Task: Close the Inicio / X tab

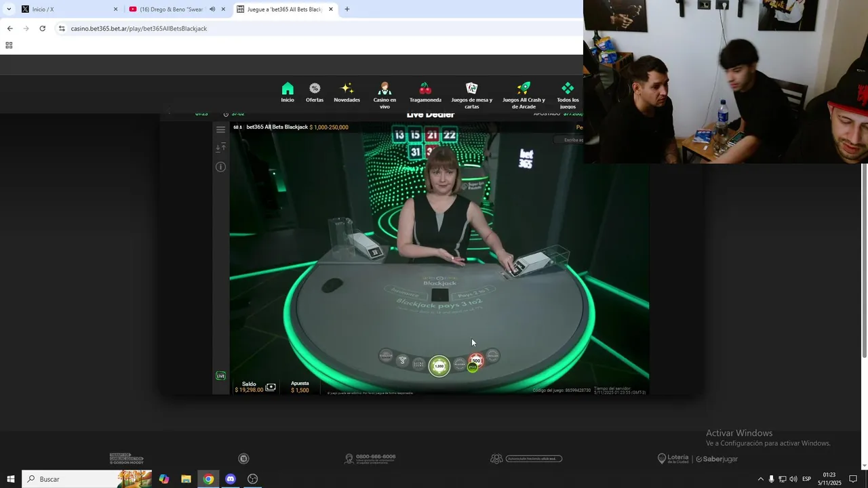Action: pyautogui.click(x=115, y=9)
